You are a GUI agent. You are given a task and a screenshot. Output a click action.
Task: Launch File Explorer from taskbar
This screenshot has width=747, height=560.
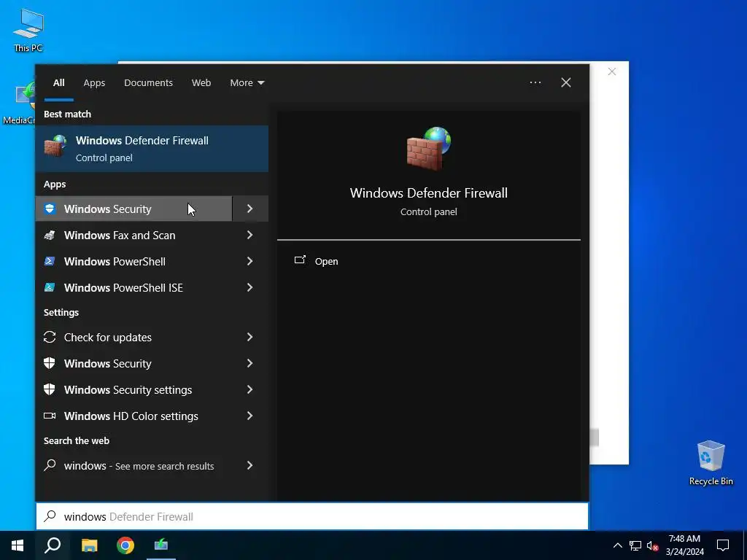89,545
